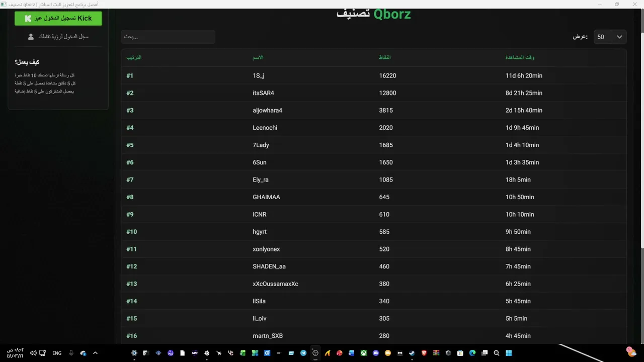Image resolution: width=644 pixels, height=362 pixels.
Task: Click the points value 3815
Action: click(386, 110)
